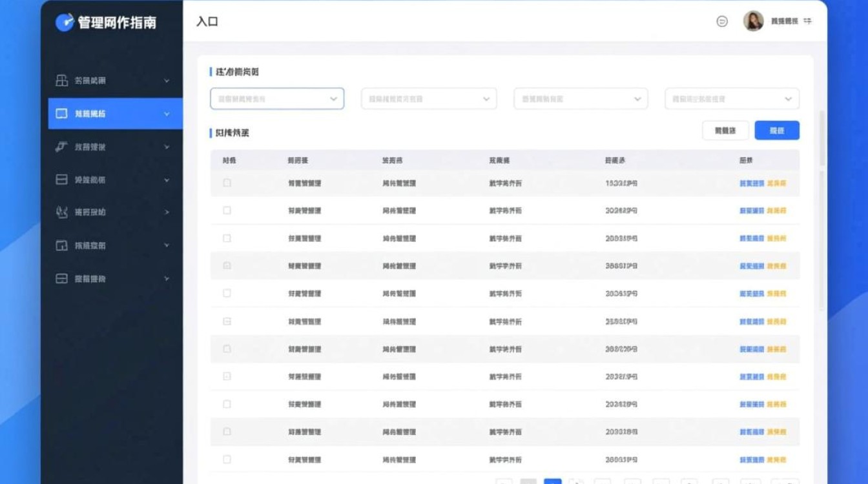
Task: Click the blue primary button above the table
Action: coord(777,130)
